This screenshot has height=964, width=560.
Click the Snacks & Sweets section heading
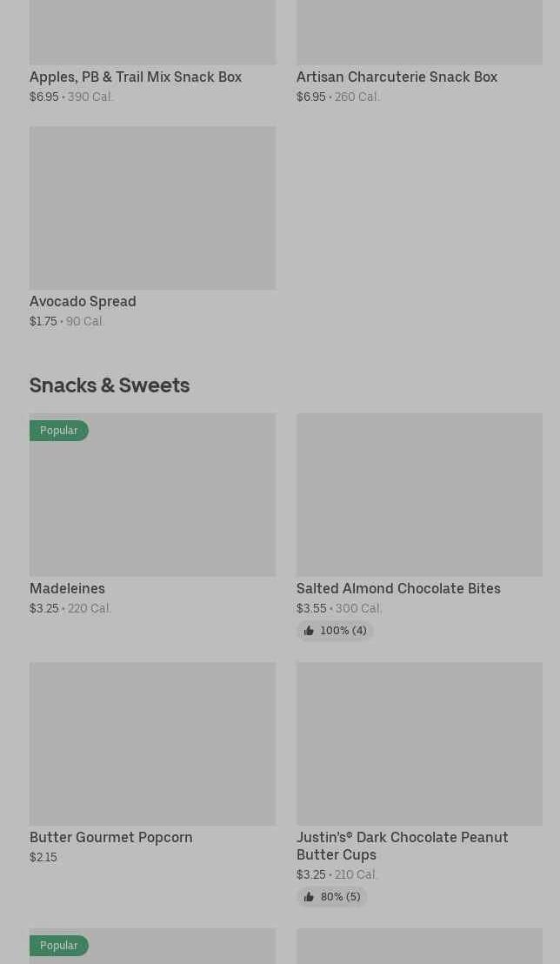click(110, 385)
